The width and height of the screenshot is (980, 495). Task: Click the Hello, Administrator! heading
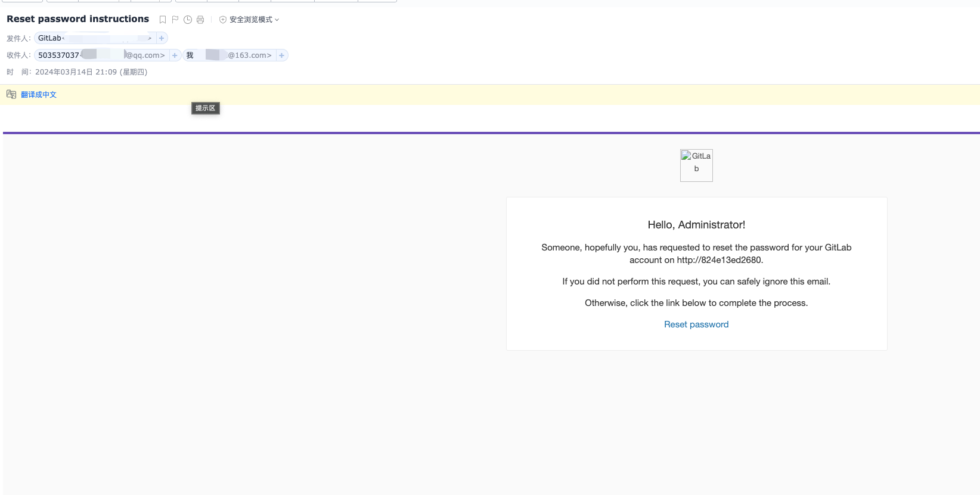[x=696, y=225]
